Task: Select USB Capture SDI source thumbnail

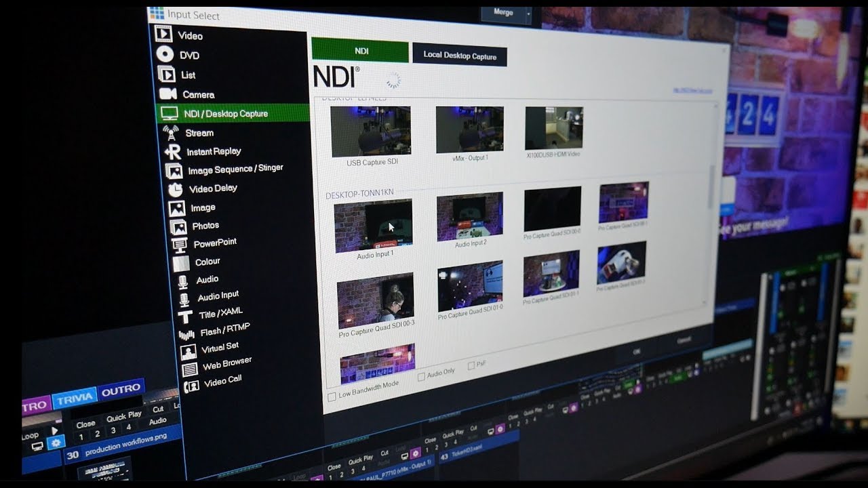Action: [x=370, y=131]
